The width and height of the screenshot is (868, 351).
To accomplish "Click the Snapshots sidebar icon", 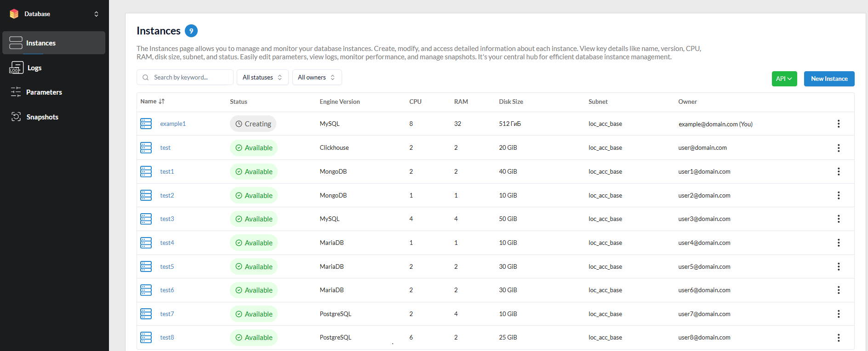I will pos(16,117).
